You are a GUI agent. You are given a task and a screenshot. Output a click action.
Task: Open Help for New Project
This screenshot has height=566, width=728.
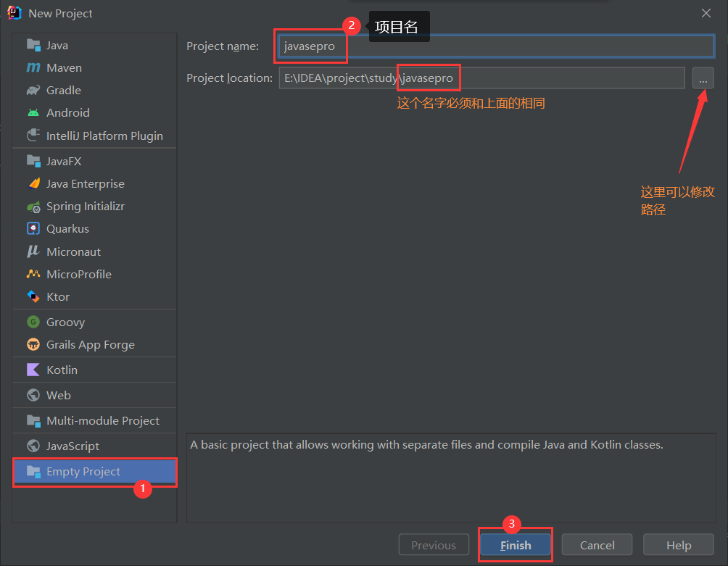[679, 545]
